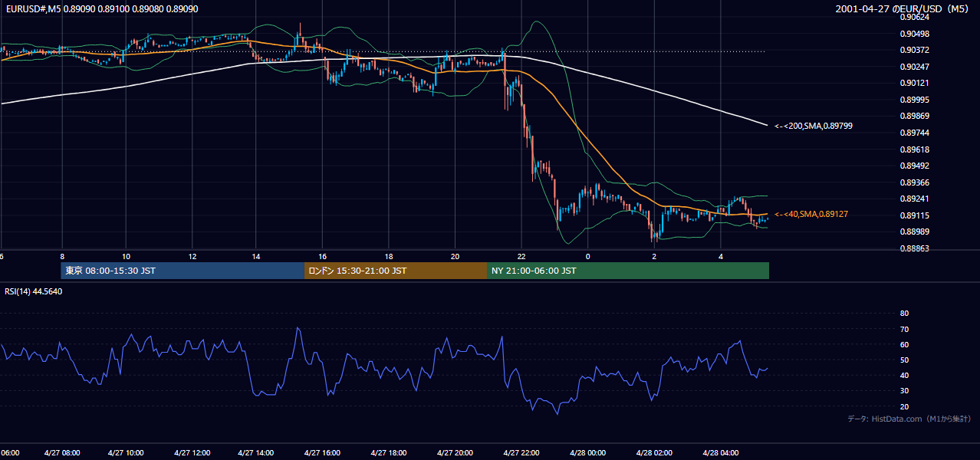Image resolution: width=980 pixels, height=460 pixels.
Task: Click RSI scale value 50
Action: [904, 360]
